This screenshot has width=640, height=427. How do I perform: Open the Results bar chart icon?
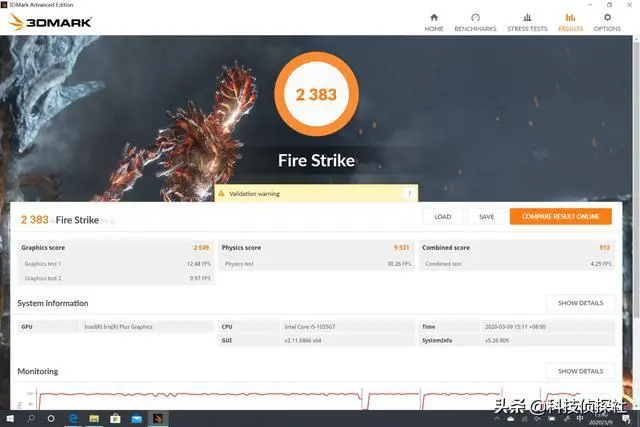[x=570, y=18]
